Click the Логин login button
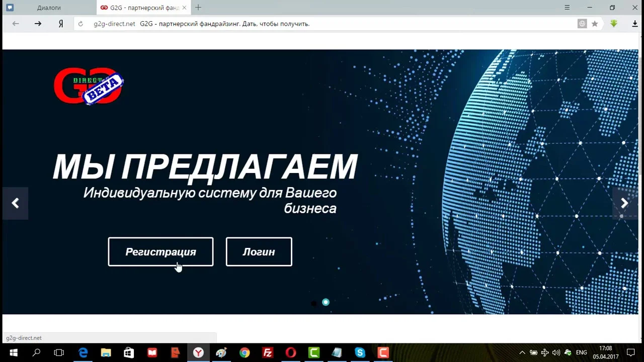Image resolution: width=644 pixels, height=362 pixels. (x=259, y=252)
